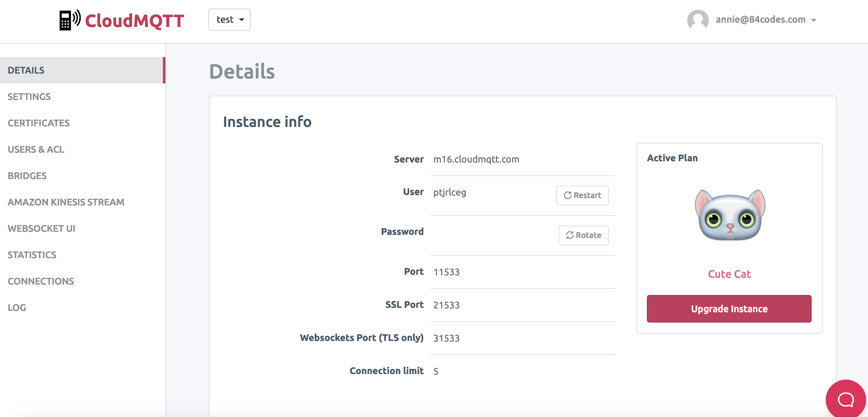
Task: Click the Cute Cat plan name
Action: click(729, 274)
